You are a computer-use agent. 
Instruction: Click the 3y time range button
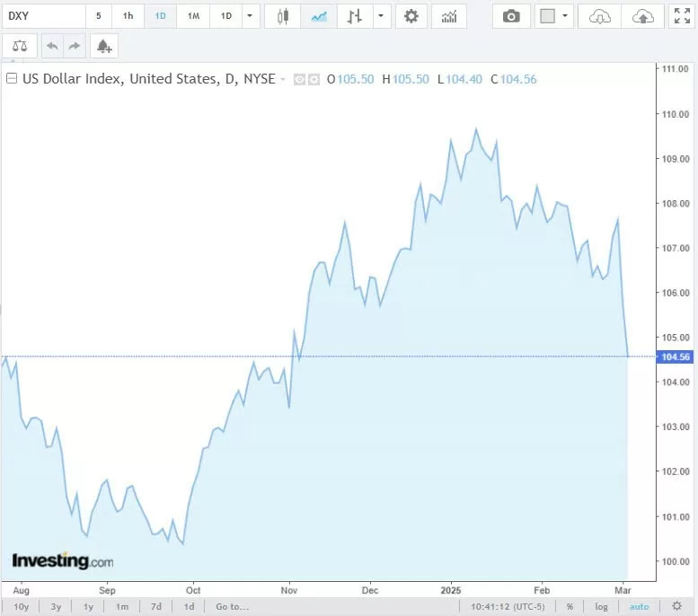coord(56,607)
